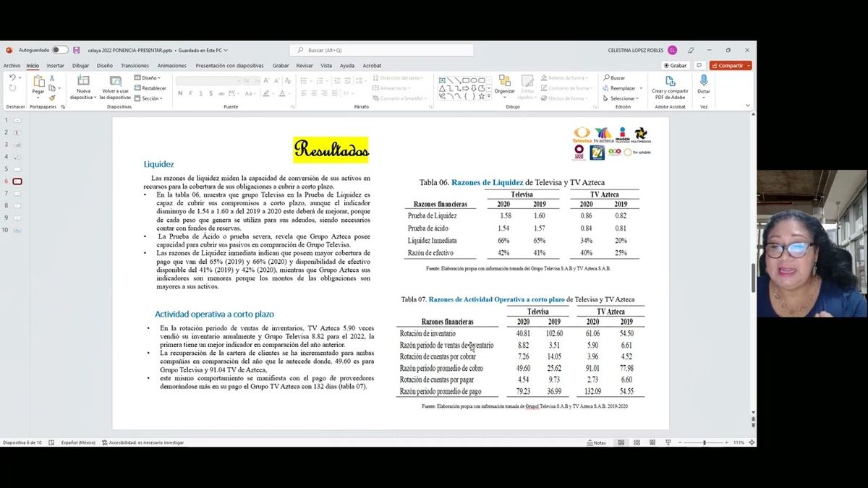Screen dimensions: 868x488
Task: Click the Format Painter brush icon
Action: point(52,98)
